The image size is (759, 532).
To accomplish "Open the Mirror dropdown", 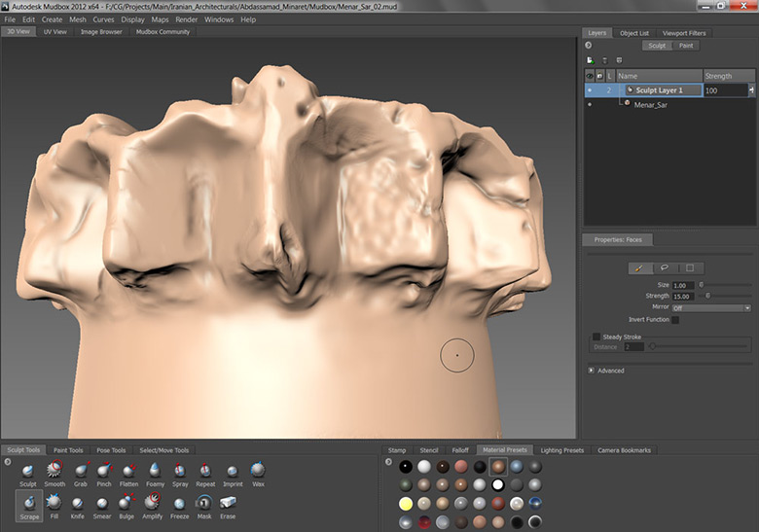I will coord(710,307).
